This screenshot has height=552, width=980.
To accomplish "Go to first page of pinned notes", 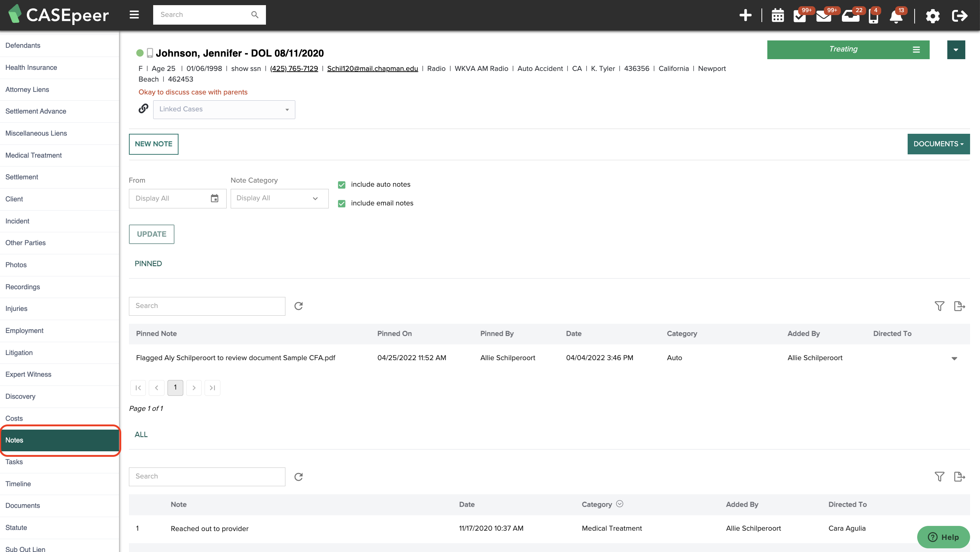I will pos(138,388).
